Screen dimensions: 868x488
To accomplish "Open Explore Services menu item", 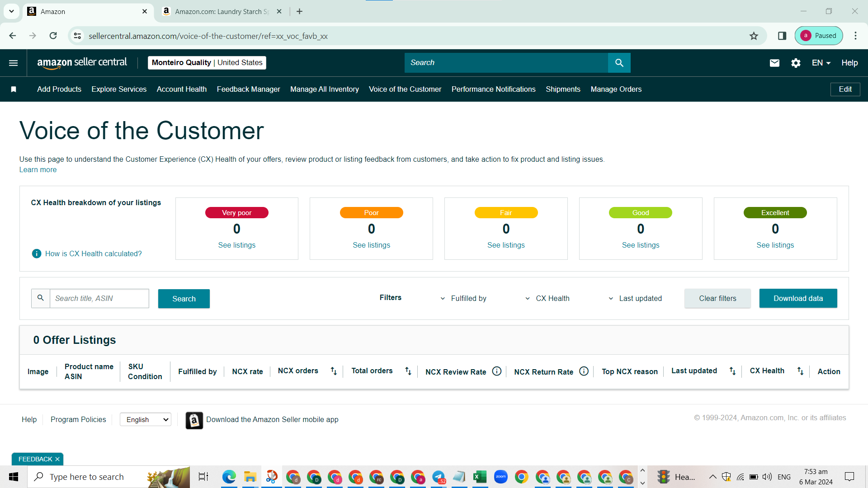I will point(119,89).
